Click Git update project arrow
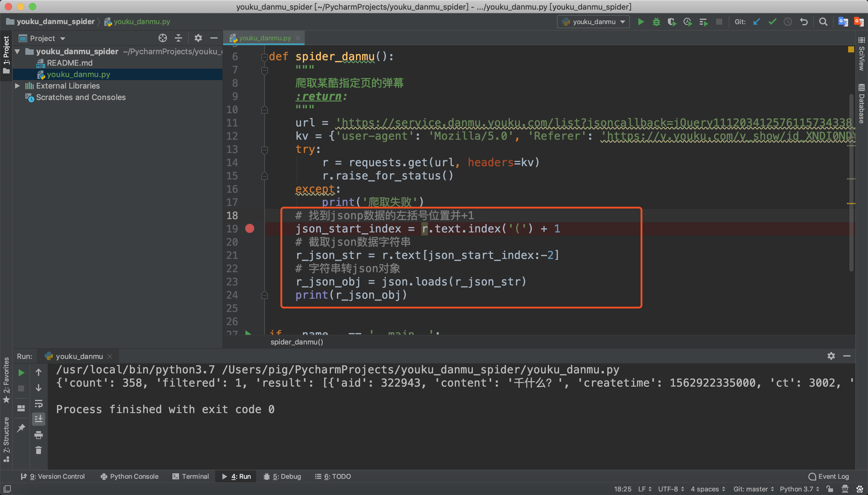 (x=756, y=22)
